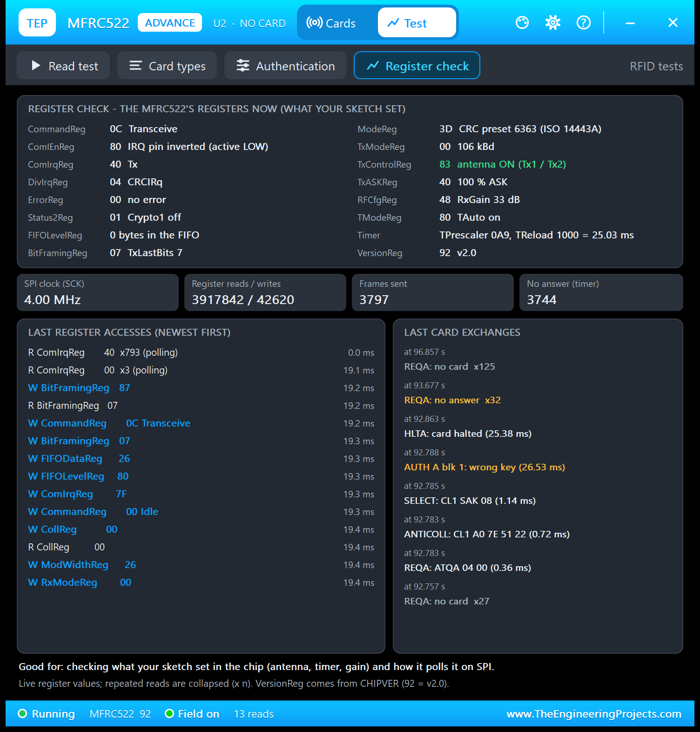Select the Test tab
This screenshot has width=700, height=732.
tap(417, 23)
